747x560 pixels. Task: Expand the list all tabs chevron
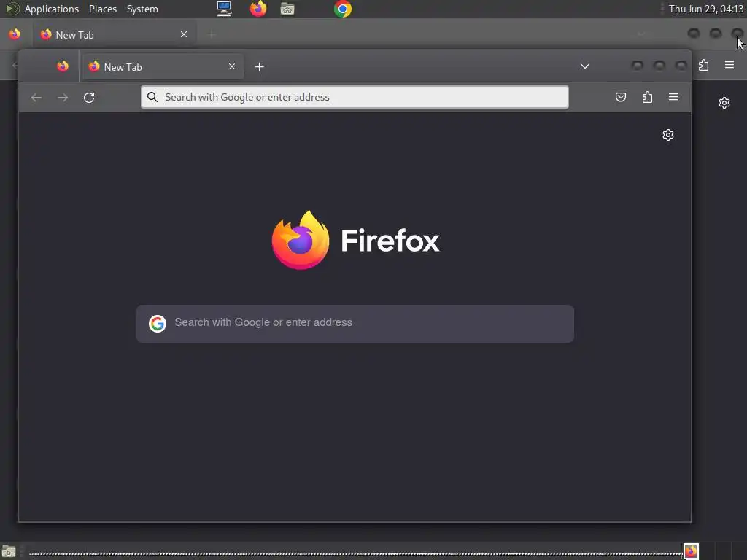pyautogui.click(x=585, y=66)
